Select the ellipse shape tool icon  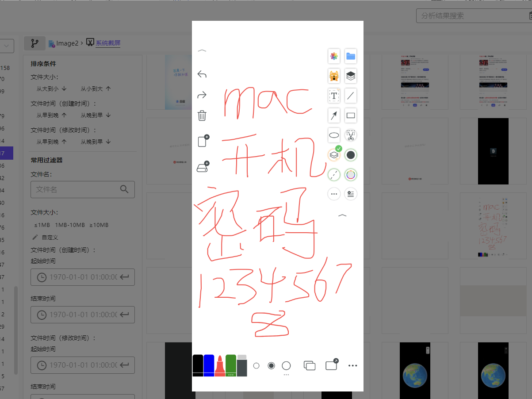pos(334,135)
